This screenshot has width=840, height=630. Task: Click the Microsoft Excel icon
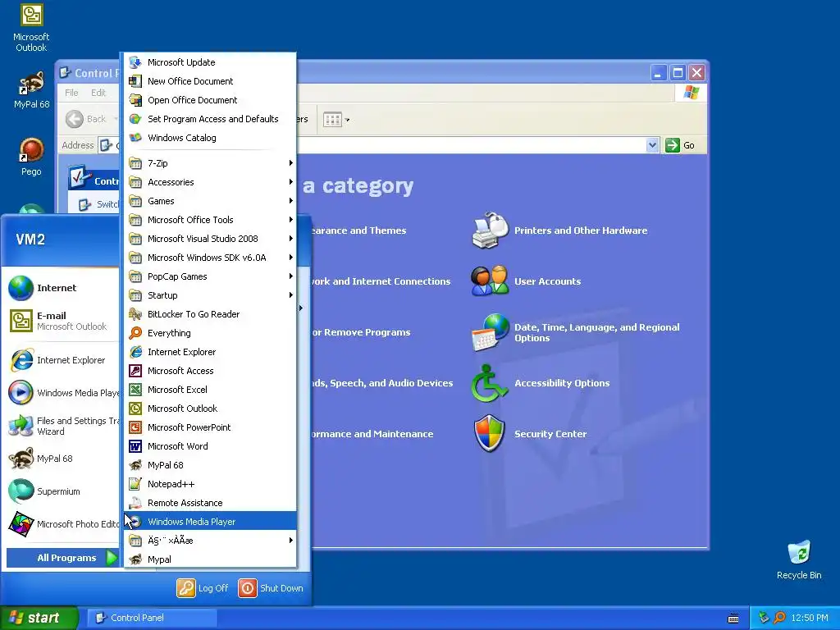pyautogui.click(x=135, y=390)
